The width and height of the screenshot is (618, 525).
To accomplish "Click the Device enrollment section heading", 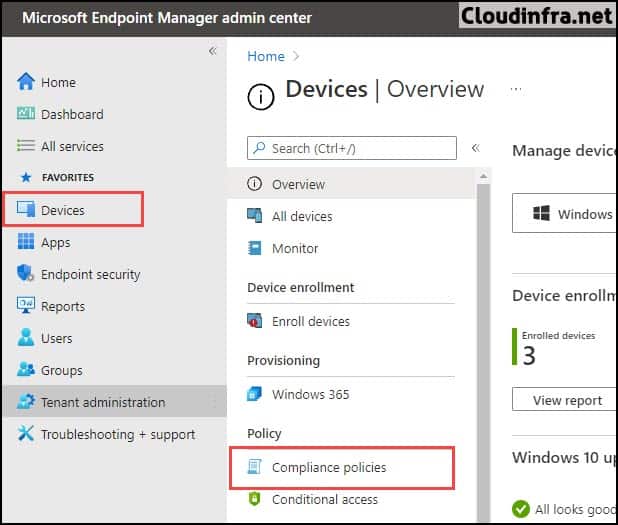I will tap(300, 287).
